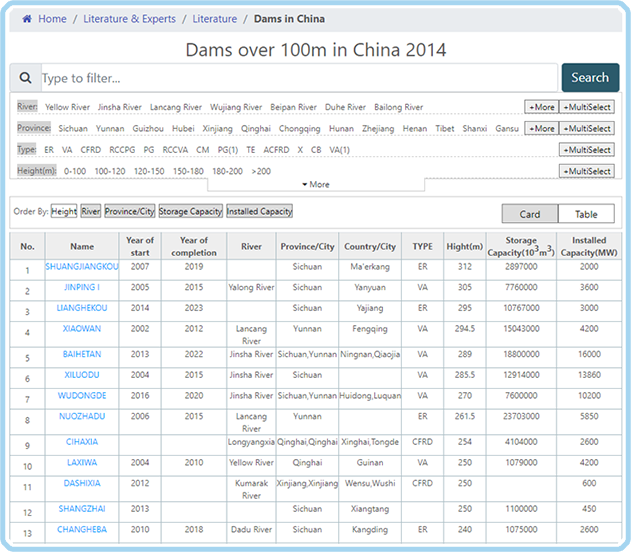Viewport: 631px width, 552px height.
Task: Filter by Sichuan province
Action: tap(73, 129)
